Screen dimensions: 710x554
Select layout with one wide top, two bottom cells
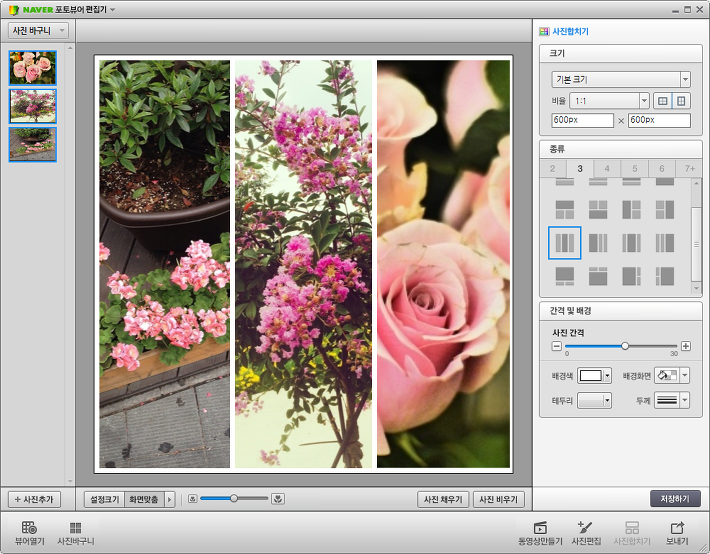pos(565,210)
